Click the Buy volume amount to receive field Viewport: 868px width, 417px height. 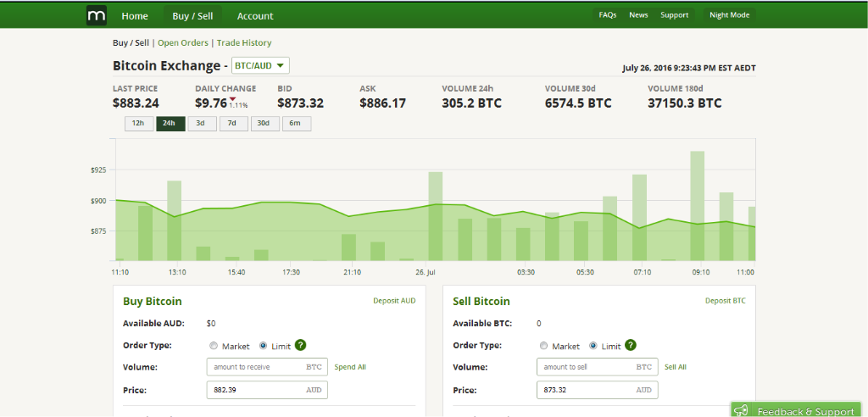267,367
